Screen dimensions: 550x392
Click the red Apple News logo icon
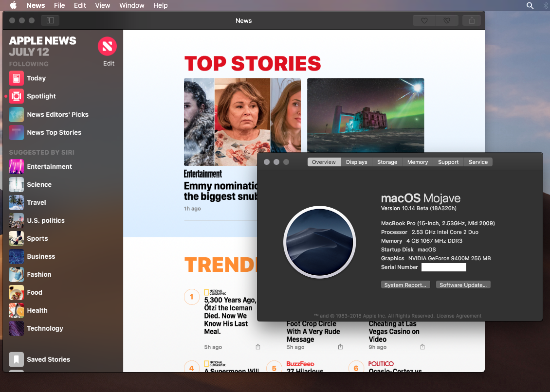tap(108, 46)
